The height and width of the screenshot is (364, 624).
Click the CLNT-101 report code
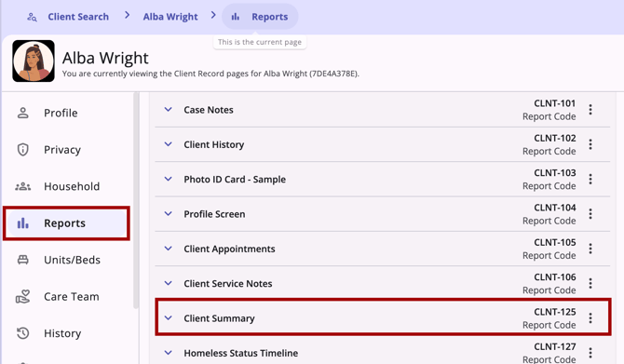pyautogui.click(x=555, y=103)
